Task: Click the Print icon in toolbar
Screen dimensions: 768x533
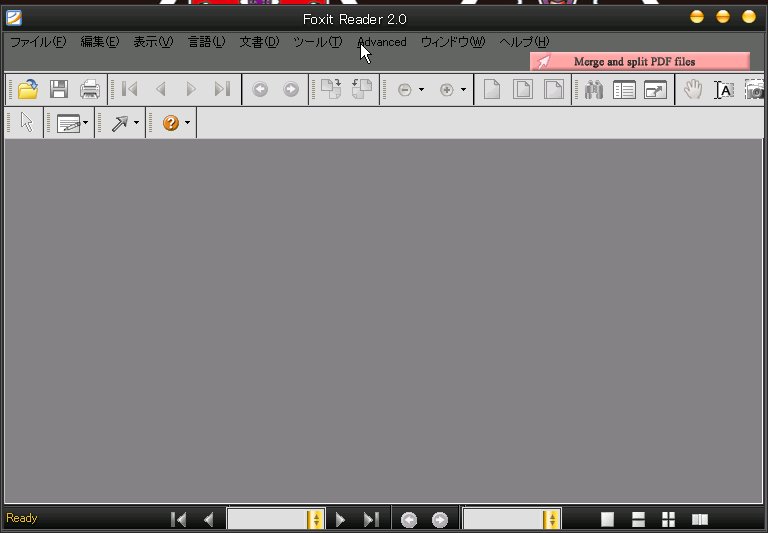Action: point(90,90)
